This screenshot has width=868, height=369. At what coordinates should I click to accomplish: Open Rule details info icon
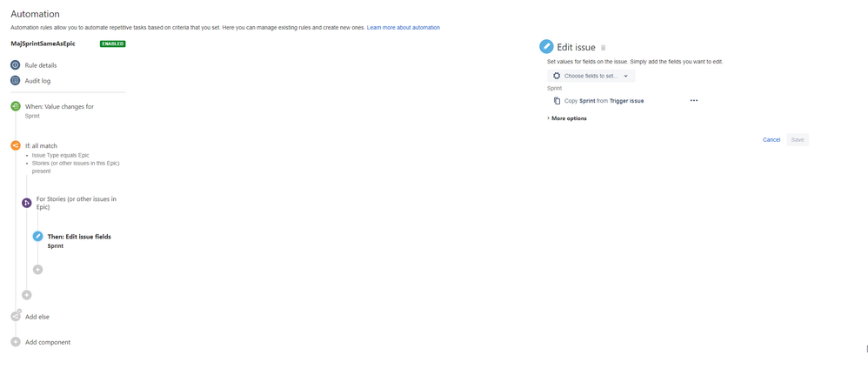tap(16, 64)
